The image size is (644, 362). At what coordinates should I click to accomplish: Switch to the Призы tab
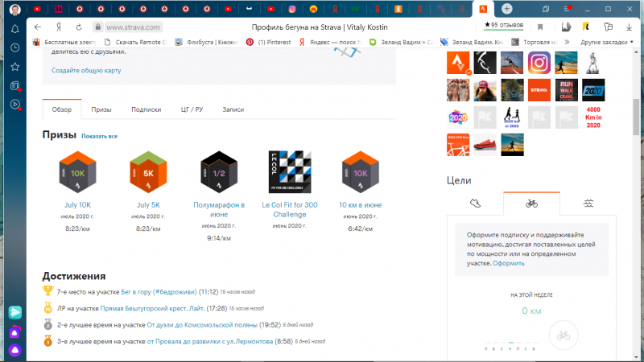tap(101, 109)
